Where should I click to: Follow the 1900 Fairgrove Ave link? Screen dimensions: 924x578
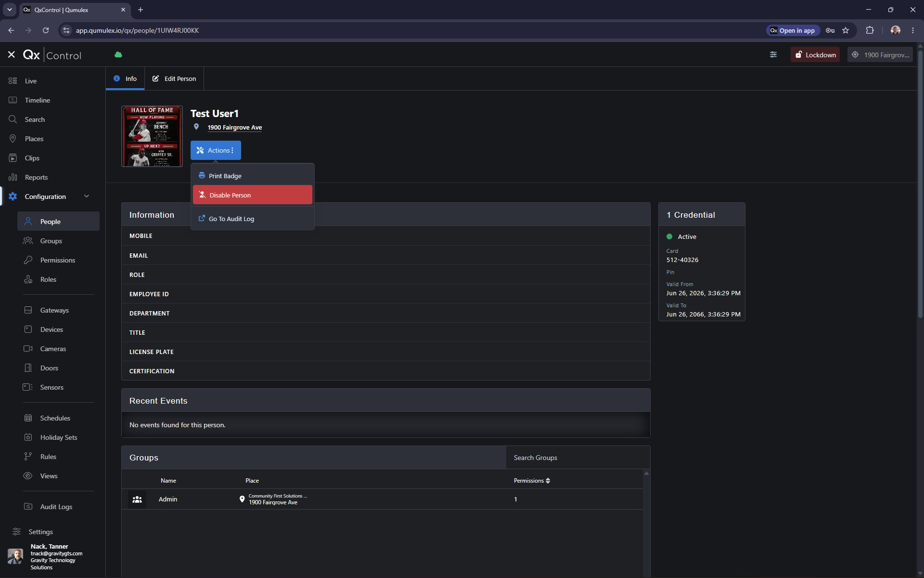point(235,128)
